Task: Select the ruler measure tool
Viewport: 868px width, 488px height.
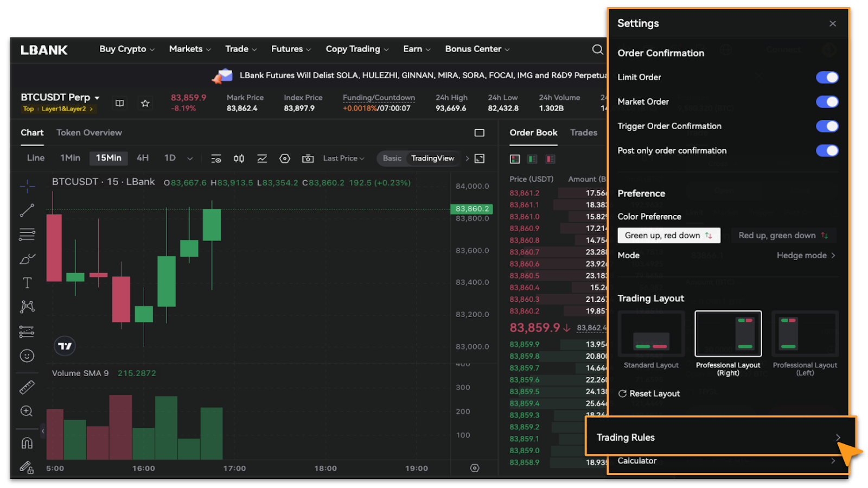Action: [x=27, y=387]
